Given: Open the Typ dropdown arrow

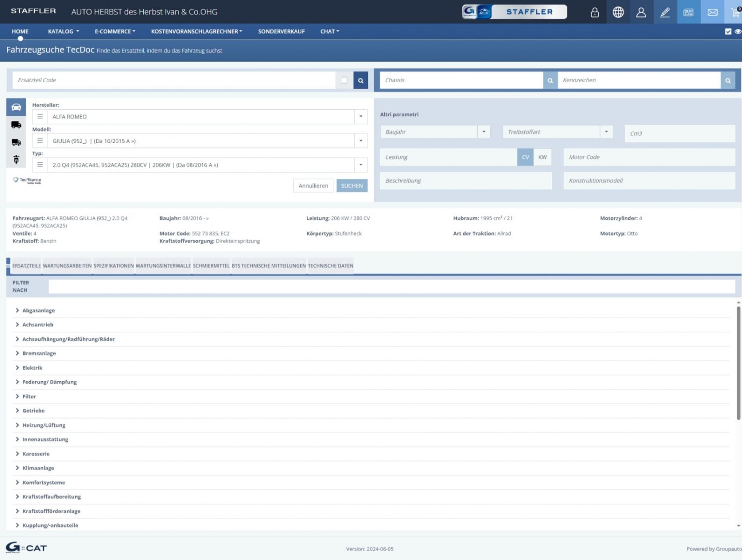Looking at the screenshot, I should (x=360, y=165).
